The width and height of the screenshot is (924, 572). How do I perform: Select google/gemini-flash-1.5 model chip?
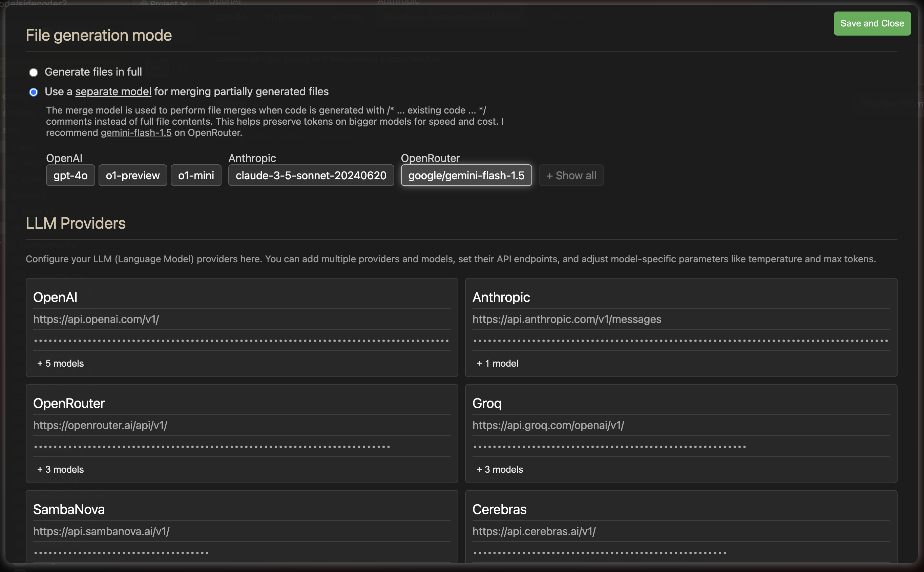coord(466,176)
